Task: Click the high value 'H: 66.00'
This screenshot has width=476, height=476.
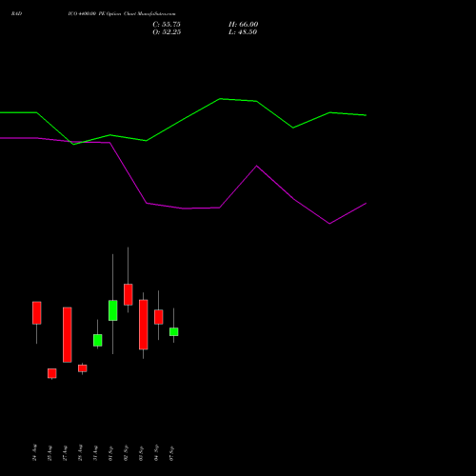Action: [244, 25]
